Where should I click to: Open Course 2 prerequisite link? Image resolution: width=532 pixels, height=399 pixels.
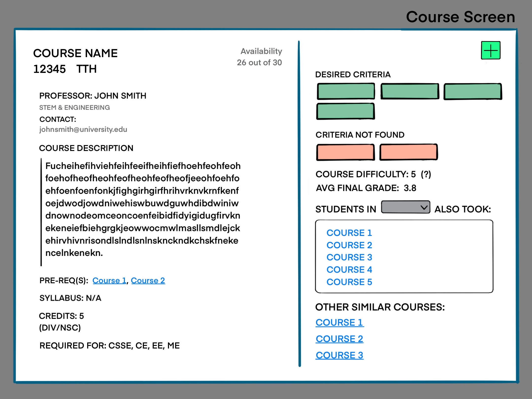click(148, 281)
